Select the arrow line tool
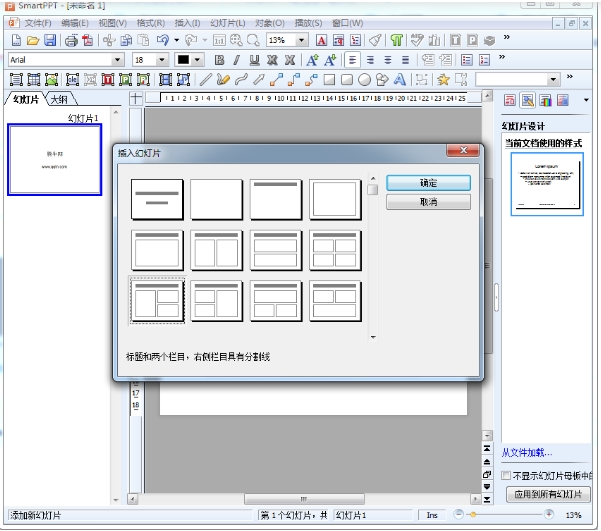 click(259, 79)
